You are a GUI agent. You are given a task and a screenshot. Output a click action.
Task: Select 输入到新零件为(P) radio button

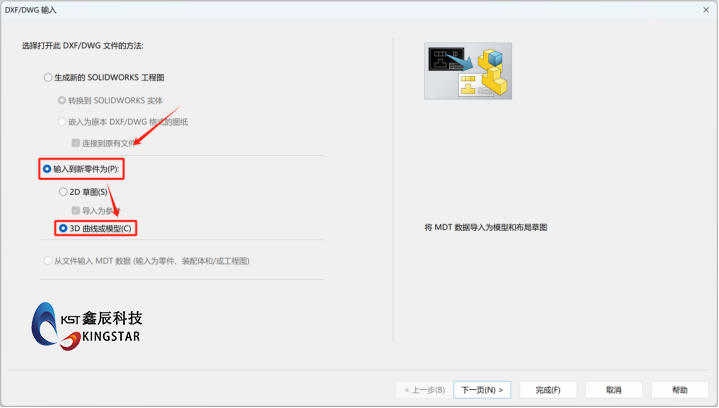47,169
